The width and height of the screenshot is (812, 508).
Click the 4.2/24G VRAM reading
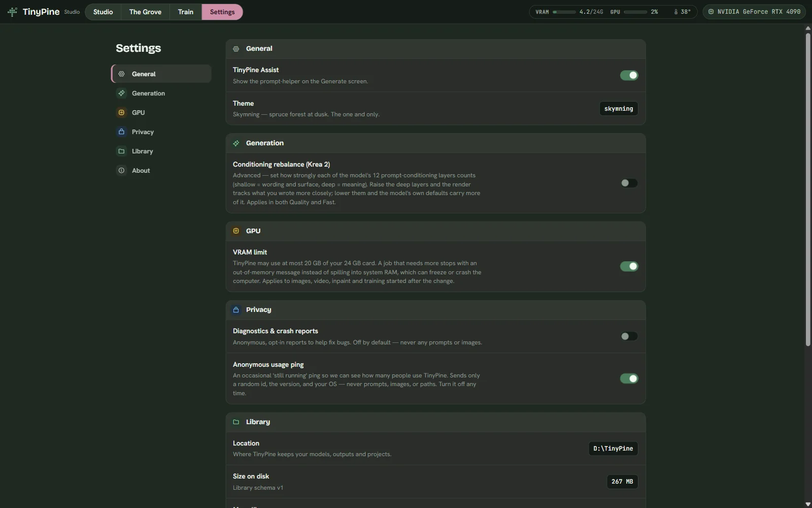(x=591, y=12)
